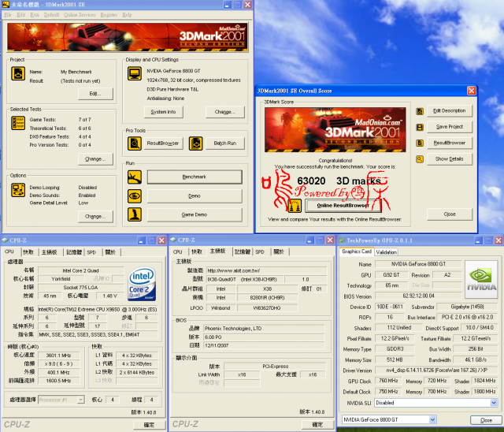Click the icon beside ResultBrowser in the Overall Score dialog
504x432 pixels.
click(420, 143)
